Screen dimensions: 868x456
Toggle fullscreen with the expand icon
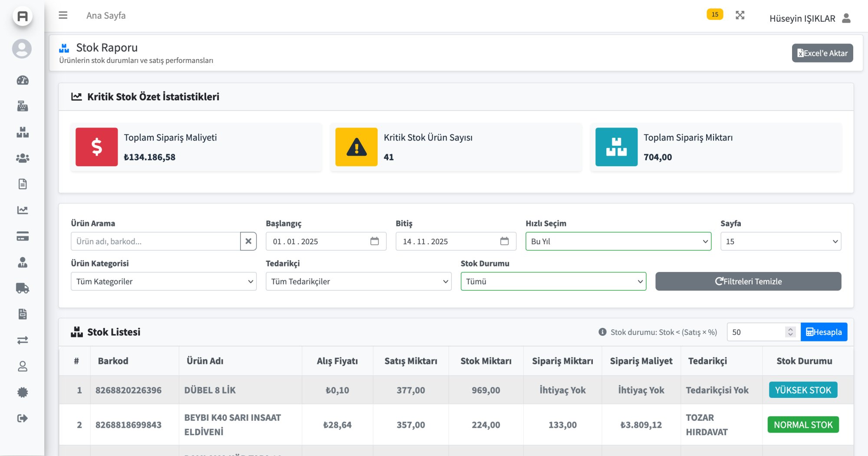click(x=740, y=15)
